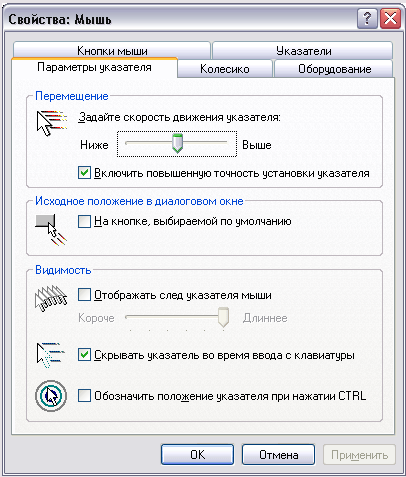
Task: Confirm with the OK button
Action: pos(197,454)
